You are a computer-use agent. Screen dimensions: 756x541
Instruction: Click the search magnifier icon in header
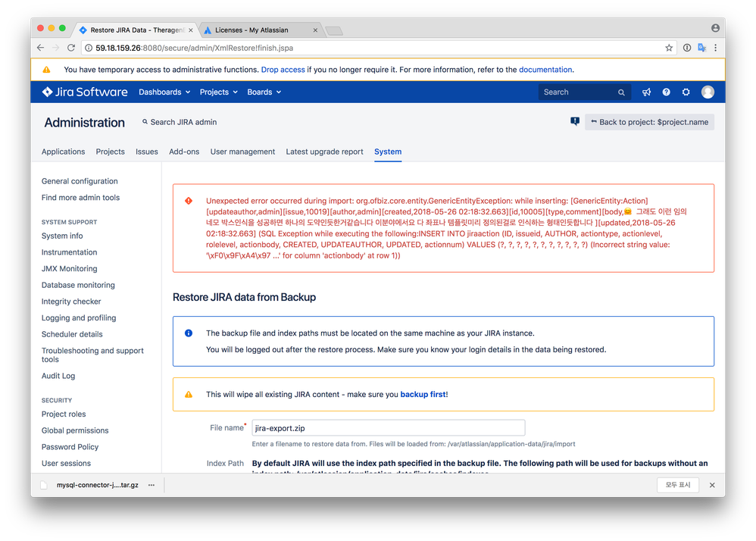(x=621, y=92)
